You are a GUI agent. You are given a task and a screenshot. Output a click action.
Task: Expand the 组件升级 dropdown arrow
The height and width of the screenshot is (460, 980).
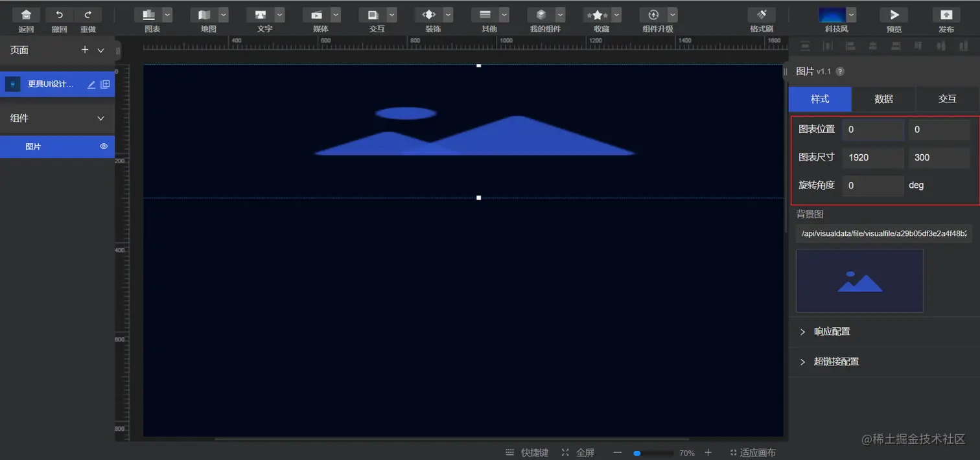(x=673, y=15)
